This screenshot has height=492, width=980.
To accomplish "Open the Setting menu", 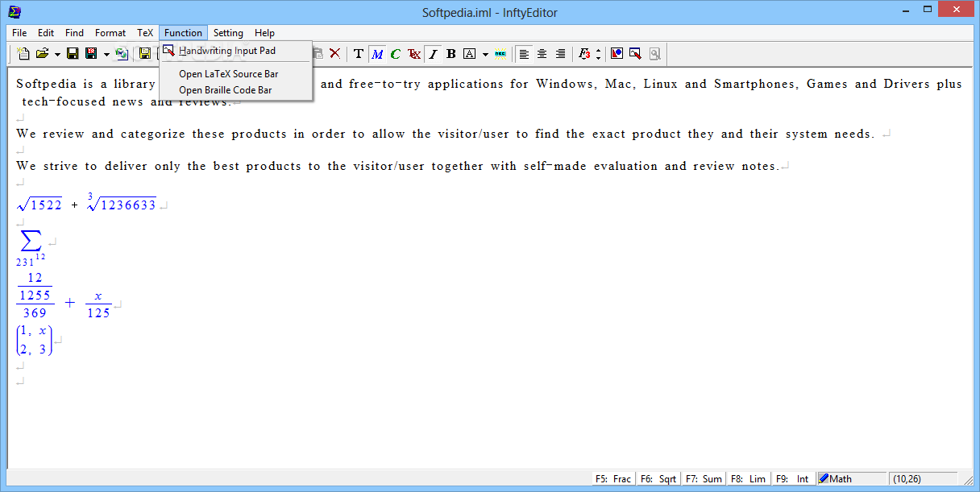I will pos(228,33).
